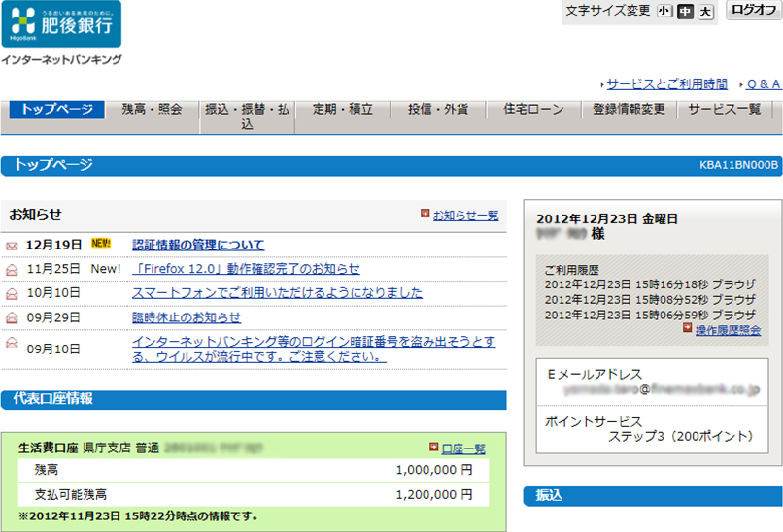Set font size to small (小)
Image resolution: width=783 pixels, height=532 pixels.
tap(664, 12)
